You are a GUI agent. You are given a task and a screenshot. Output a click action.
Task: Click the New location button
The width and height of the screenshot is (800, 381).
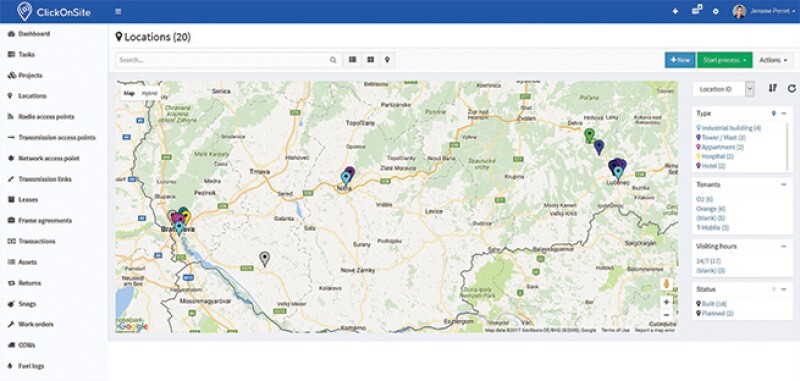pyautogui.click(x=680, y=60)
